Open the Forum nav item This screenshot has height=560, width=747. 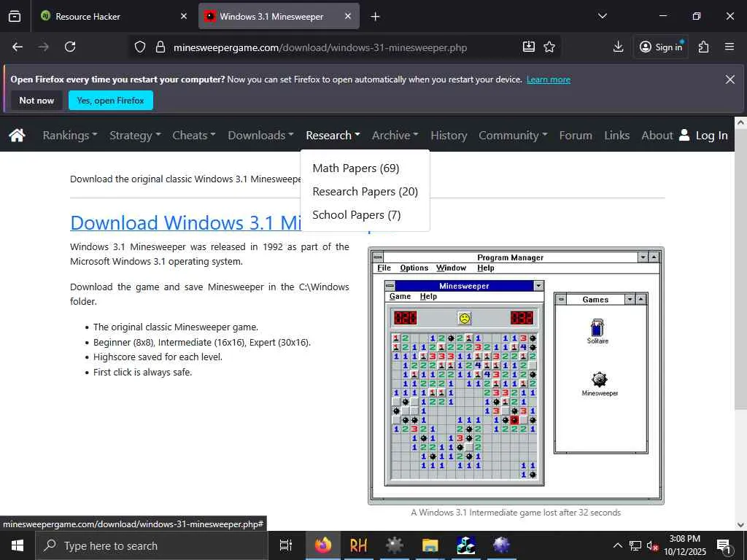pyautogui.click(x=576, y=135)
